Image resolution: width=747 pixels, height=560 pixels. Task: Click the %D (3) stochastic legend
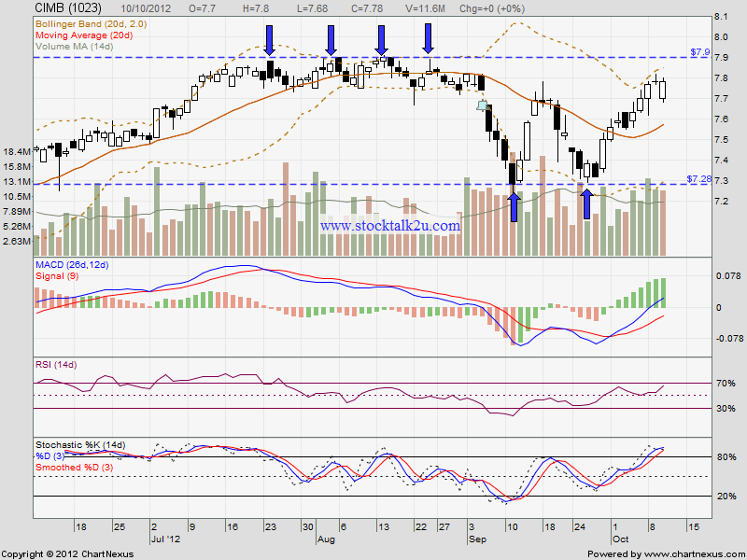pyautogui.click(x=50, y=456)
